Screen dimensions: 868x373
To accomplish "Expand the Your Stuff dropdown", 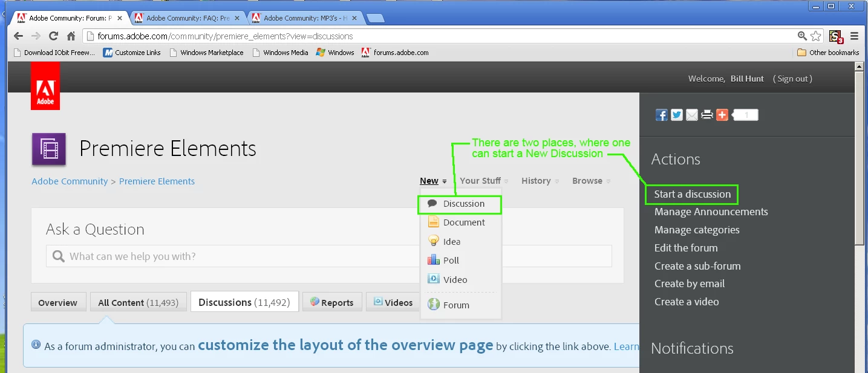I will point(484,181).
